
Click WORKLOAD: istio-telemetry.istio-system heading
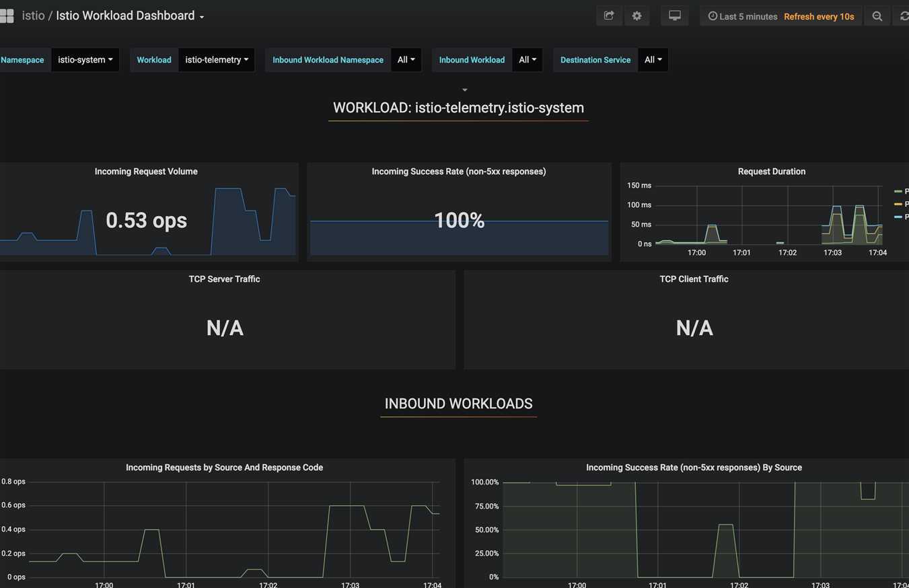point(458,108)
